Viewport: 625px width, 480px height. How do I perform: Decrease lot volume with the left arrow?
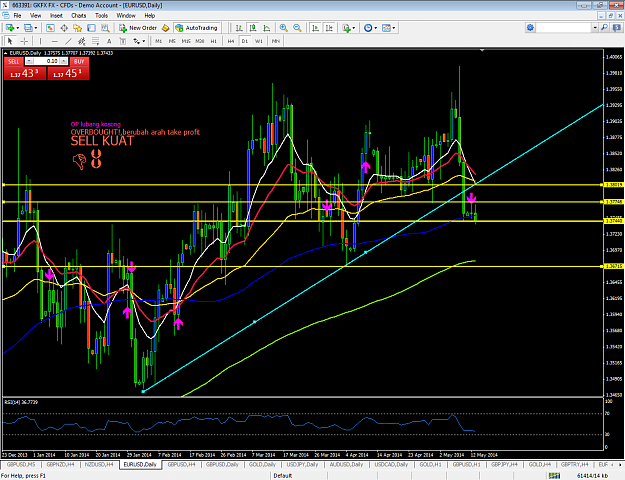[29, 61]
